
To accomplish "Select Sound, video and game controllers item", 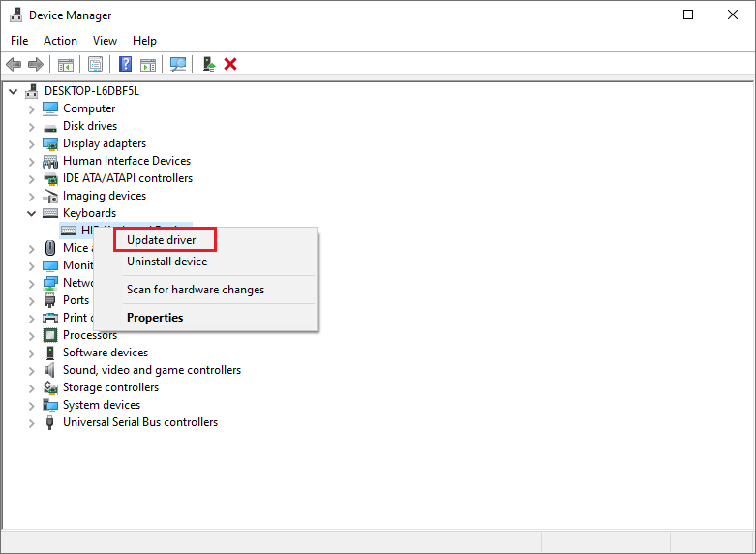I will pos(152,370).
